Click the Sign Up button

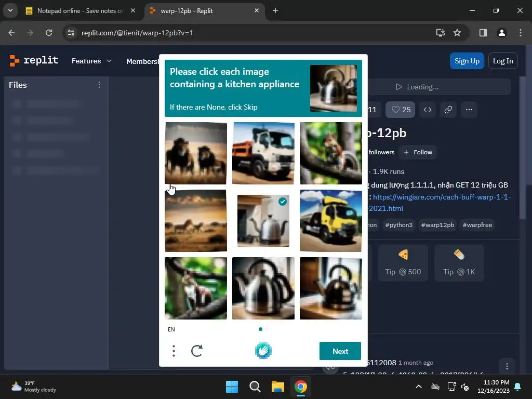(467, 61)
